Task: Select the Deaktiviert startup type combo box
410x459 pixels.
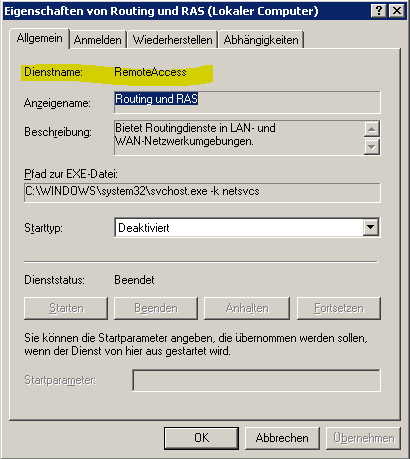Action: [247, 228]
